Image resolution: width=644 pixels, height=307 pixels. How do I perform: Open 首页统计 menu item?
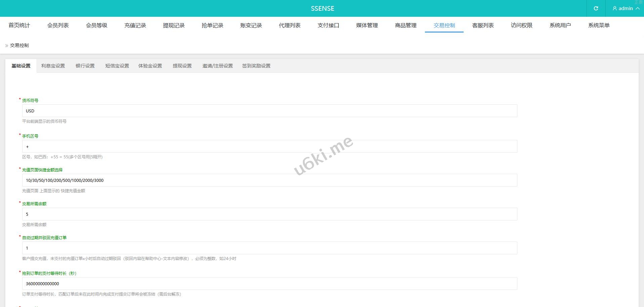coord(19,25)
